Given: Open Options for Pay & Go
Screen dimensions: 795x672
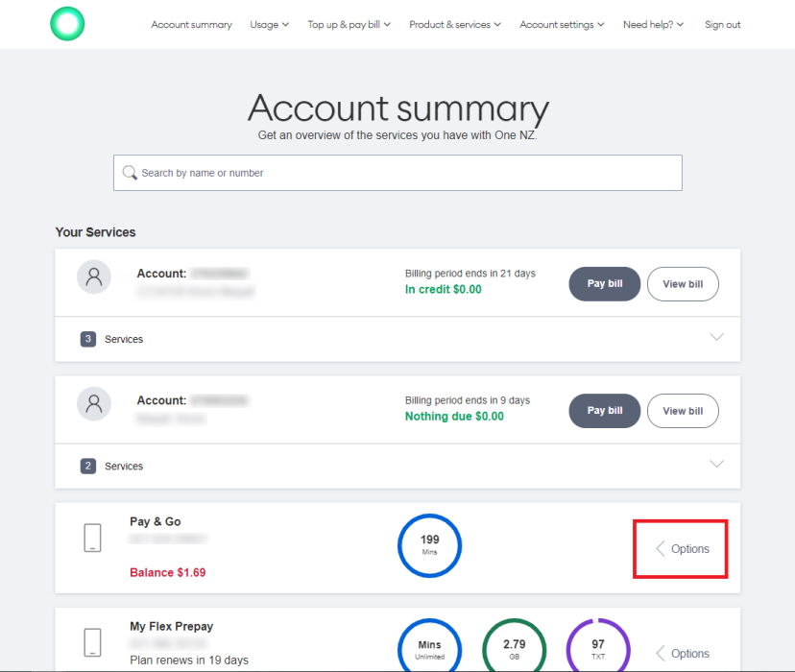Looking at the screenshot, I should click(683, 548).
